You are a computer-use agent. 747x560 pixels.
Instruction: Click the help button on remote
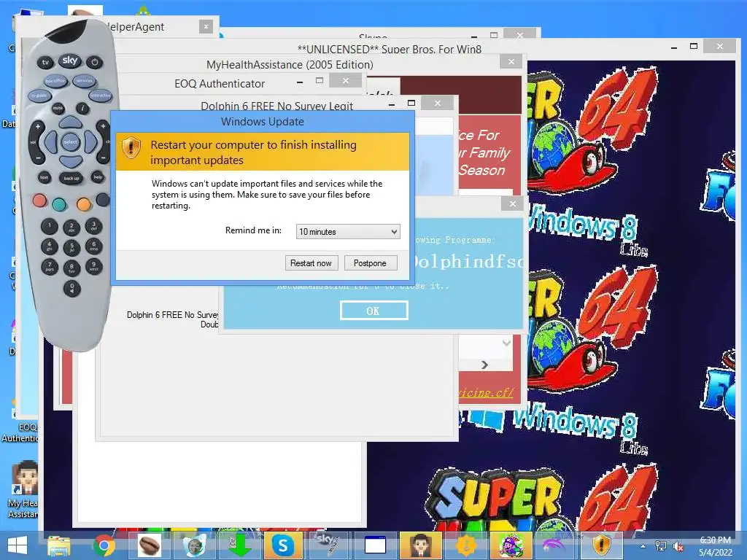(x=98, y=177)
